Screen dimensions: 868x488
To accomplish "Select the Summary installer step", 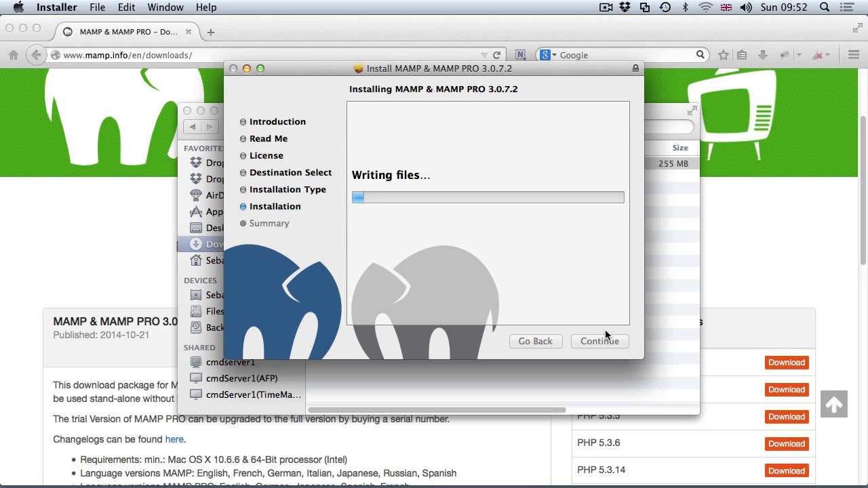I will (269, 223).
